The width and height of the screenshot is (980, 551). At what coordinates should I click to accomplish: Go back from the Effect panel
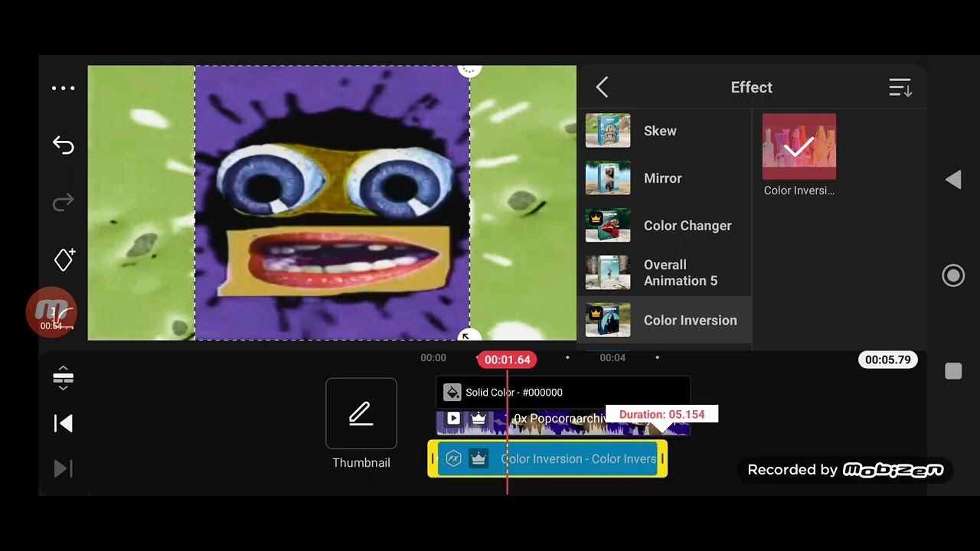pos(603,87)
